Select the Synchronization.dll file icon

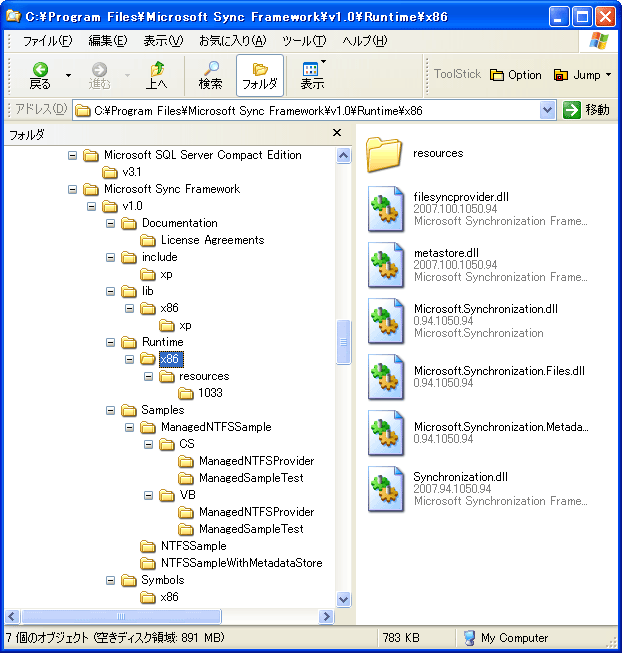pos(386,489)
